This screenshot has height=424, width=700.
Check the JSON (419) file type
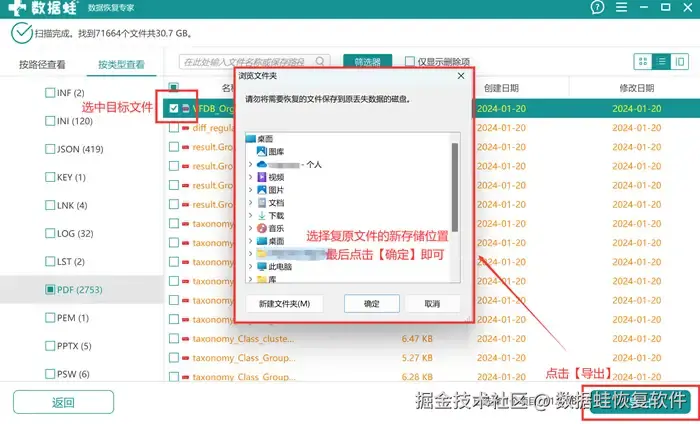(50, 149)
